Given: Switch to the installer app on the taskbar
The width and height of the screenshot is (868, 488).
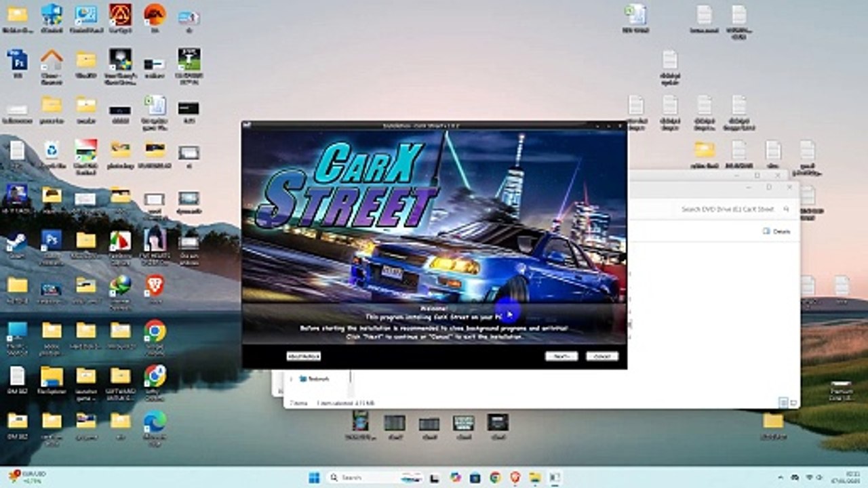Looking at the screenshot, I should [x=554, y=478].
